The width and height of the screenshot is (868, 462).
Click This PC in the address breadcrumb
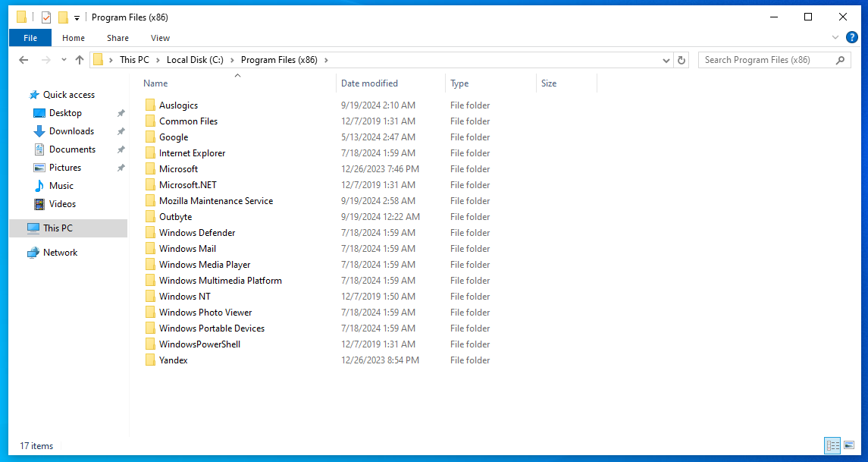pos(134,60)
